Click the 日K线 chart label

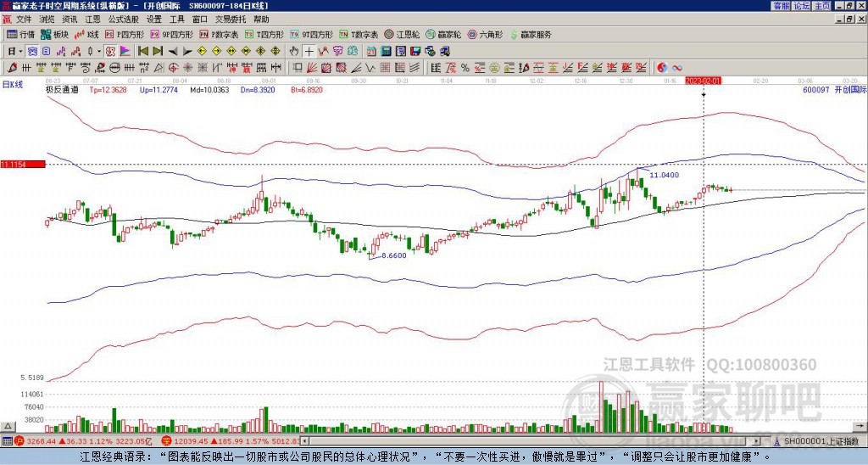(14, 84)
